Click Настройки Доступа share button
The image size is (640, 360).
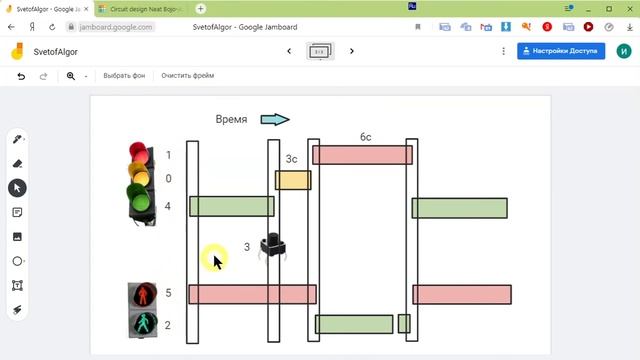point(561,51)
